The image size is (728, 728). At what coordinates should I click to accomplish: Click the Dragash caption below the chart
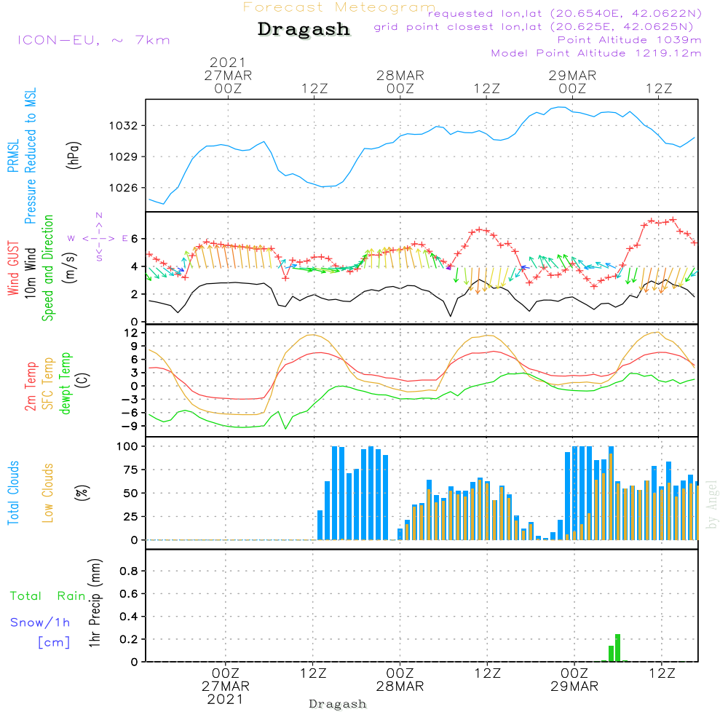(x=338, y=704)
